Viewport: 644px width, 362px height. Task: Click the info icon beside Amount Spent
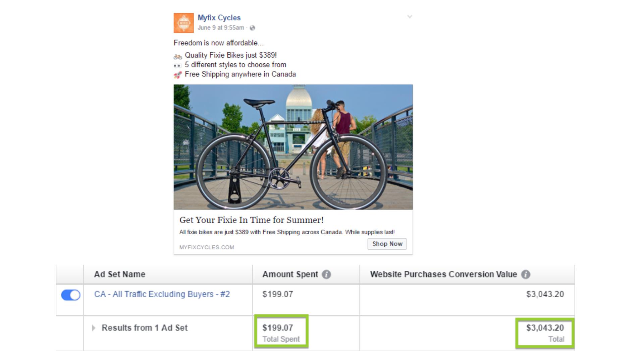[x=326, y=275]
